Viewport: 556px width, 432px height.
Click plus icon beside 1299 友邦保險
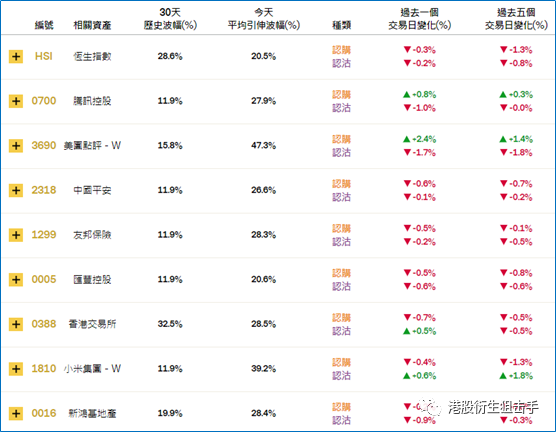(16, 235)
